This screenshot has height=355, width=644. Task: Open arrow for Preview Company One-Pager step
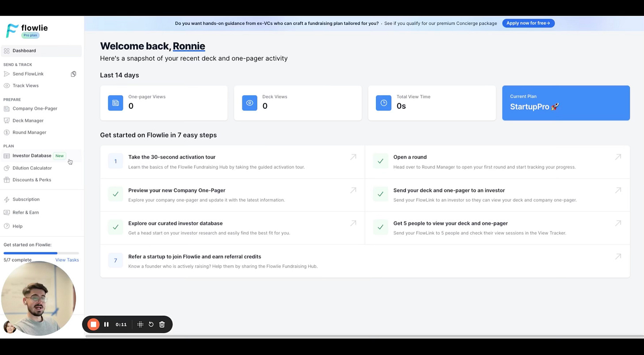coord(353,190)
